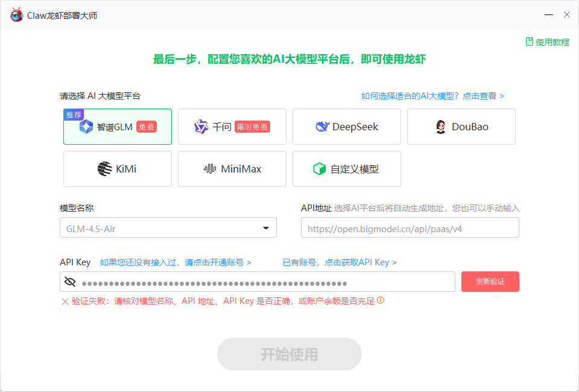Choose the DouBao platform card

click(461, 127)
